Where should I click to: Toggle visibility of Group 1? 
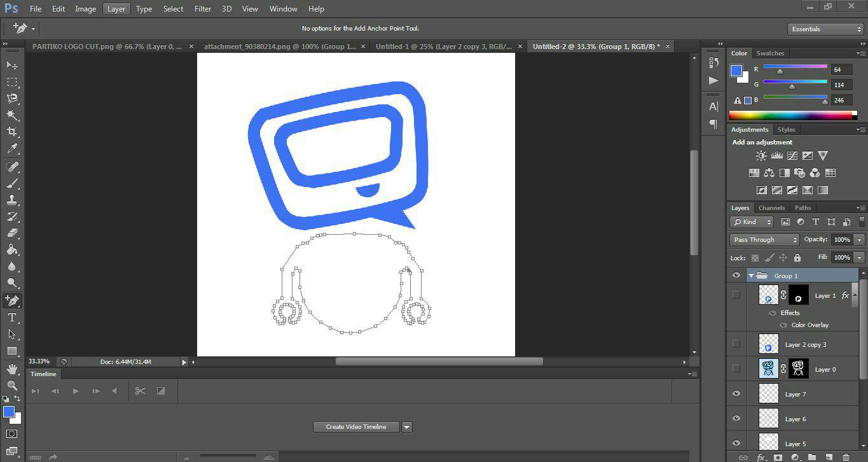(736, 276)
